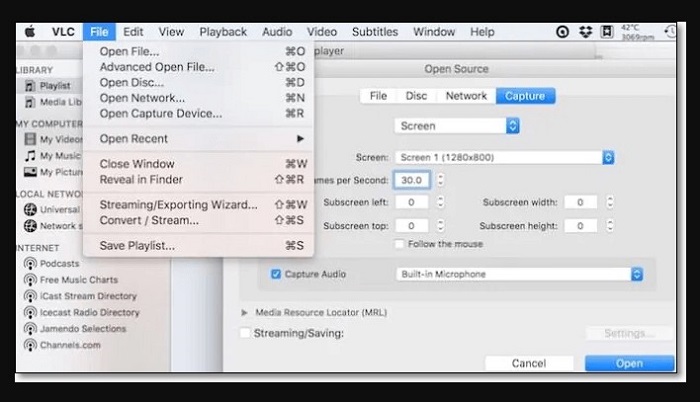Click the Subscreen height stepper
The image size is (700, 402).
coord(610,226)
